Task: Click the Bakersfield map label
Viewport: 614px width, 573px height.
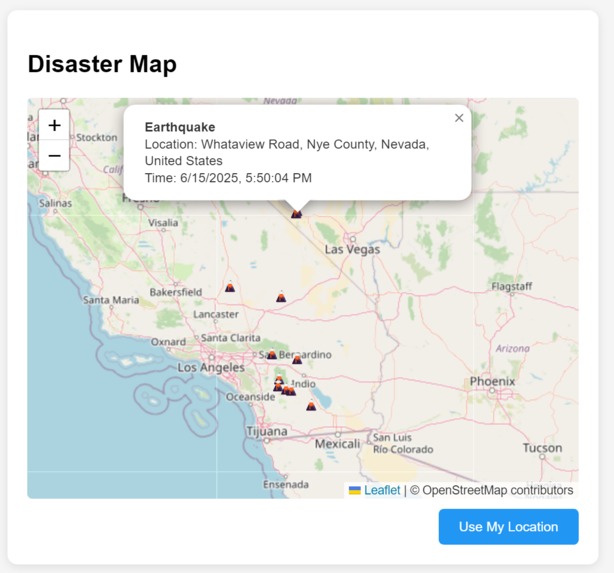Action: 176,292
